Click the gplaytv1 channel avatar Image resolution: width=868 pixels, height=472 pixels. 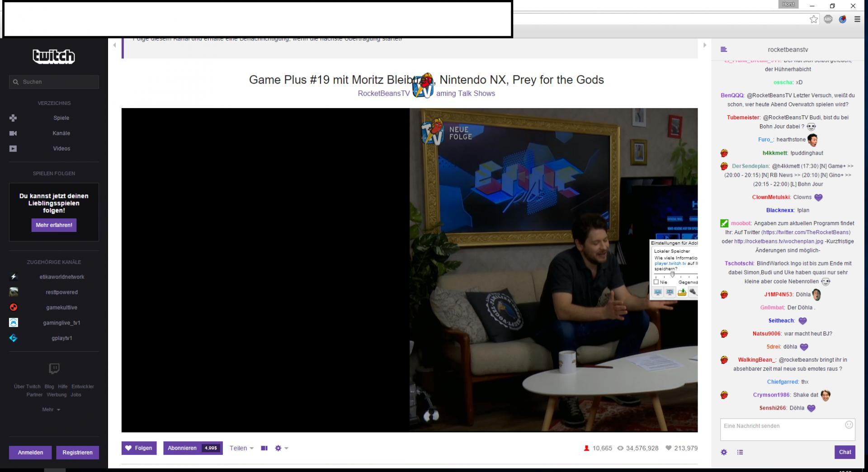tap(14, 338)
